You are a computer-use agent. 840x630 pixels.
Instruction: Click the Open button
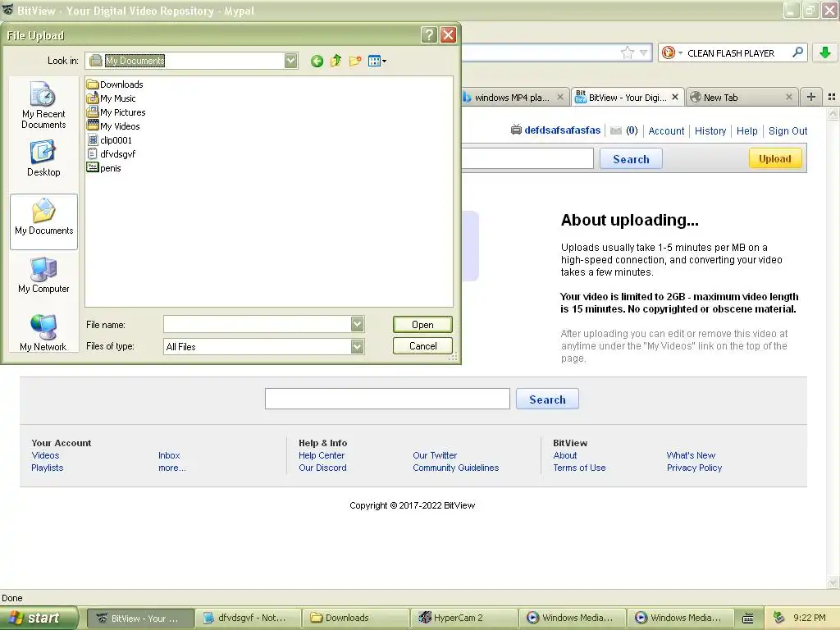click(x=422, y=325)
